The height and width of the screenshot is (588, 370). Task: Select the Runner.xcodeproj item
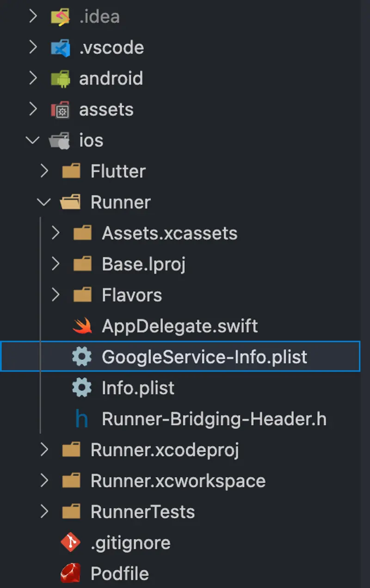tap(165, 450)
